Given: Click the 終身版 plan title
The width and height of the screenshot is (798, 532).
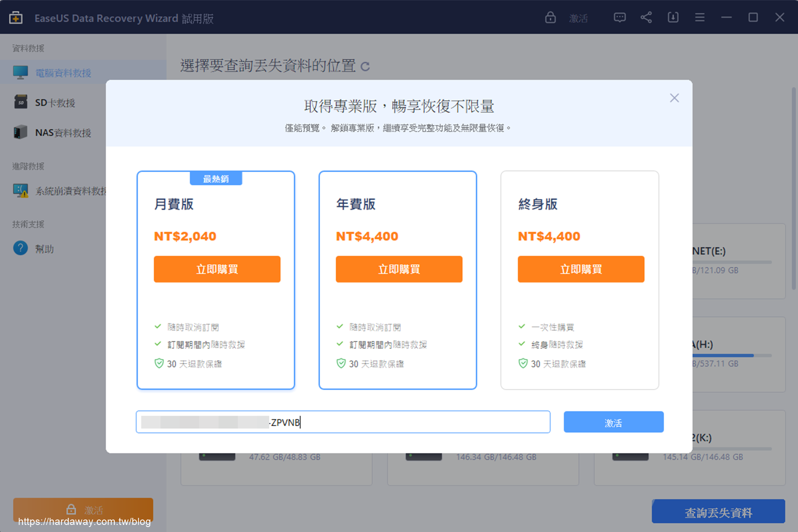Looking at the screenshot, I should coord(538,204).
